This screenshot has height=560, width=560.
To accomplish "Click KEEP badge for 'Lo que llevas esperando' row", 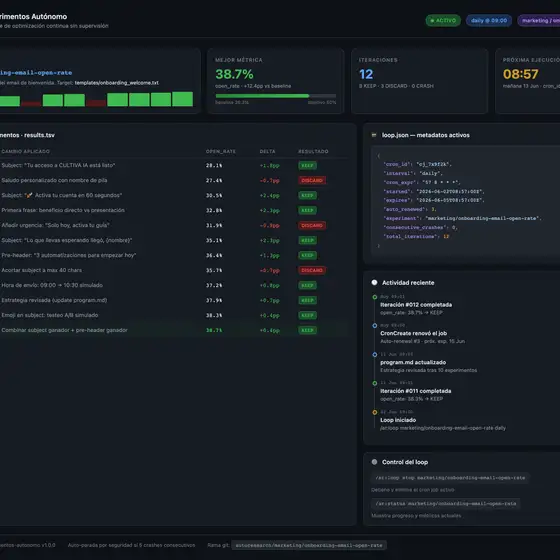I will pyautogui.click(x=307, y=240).
